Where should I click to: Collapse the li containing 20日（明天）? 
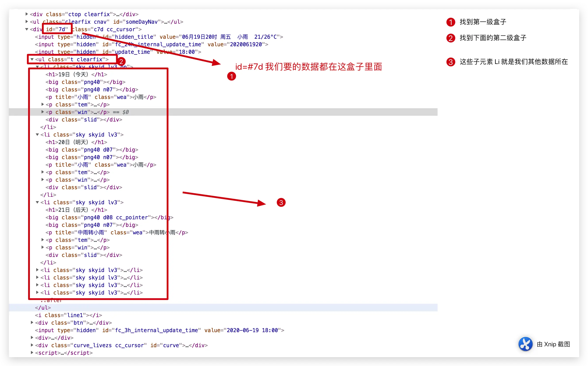coord(37,135)
